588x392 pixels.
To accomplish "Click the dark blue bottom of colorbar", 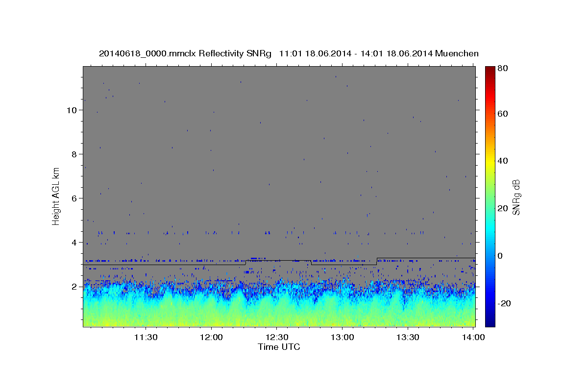I will [490, 322].
